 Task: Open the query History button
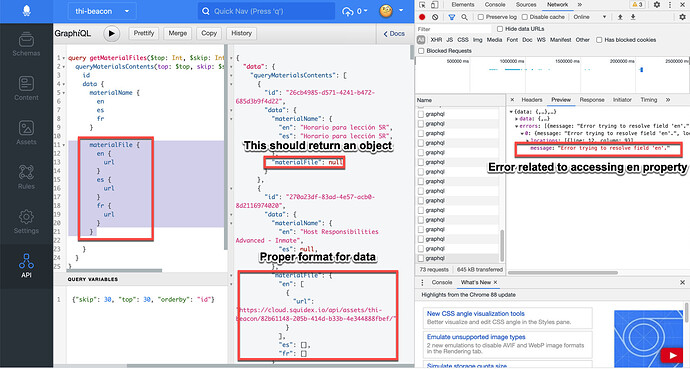(x=242, y=33)
